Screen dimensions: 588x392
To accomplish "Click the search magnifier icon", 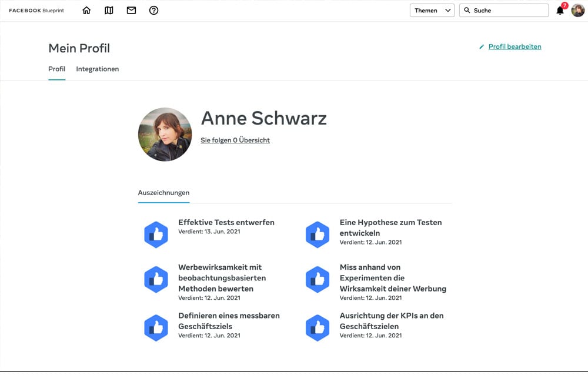I will pos(466,10).
